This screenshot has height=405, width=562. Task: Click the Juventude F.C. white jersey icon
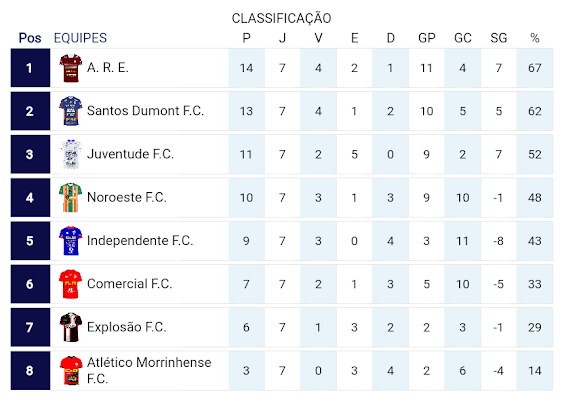[x=71, y=154]
